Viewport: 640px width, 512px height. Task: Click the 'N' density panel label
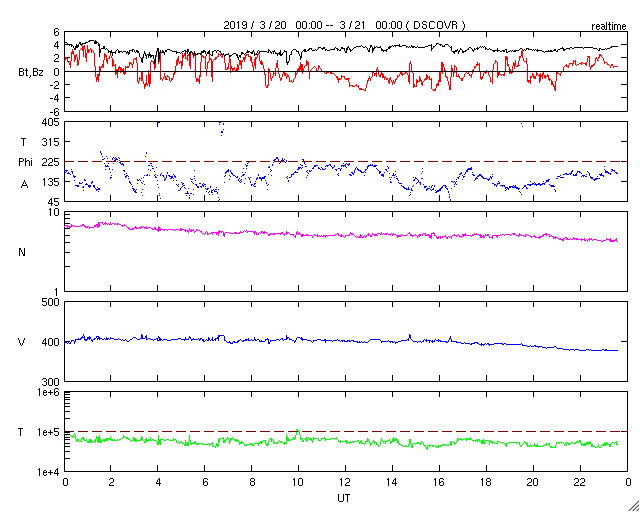(x=22, y=252)
